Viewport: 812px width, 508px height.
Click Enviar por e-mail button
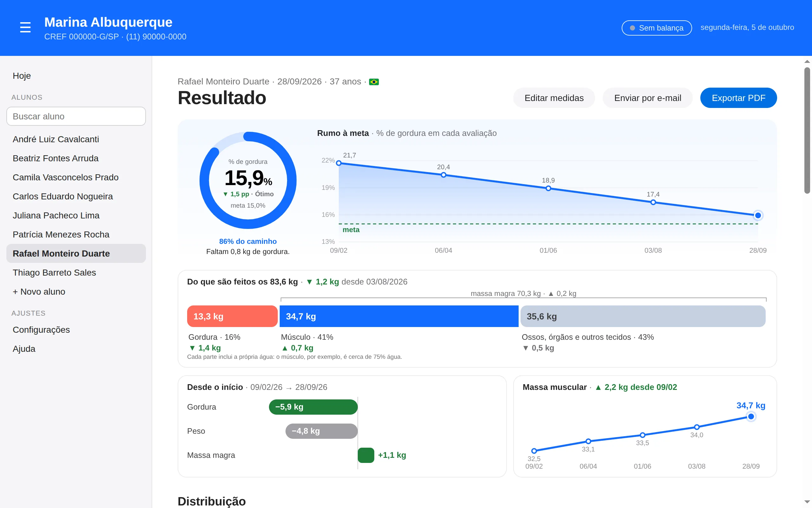click(648, 98)
